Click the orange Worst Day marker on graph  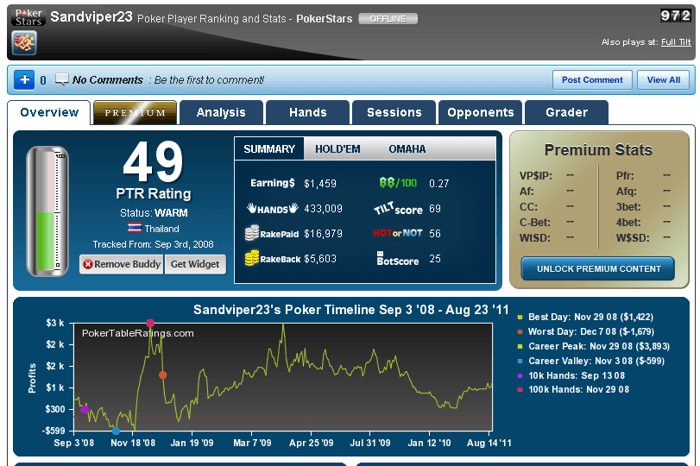click(x=163, y=375)
